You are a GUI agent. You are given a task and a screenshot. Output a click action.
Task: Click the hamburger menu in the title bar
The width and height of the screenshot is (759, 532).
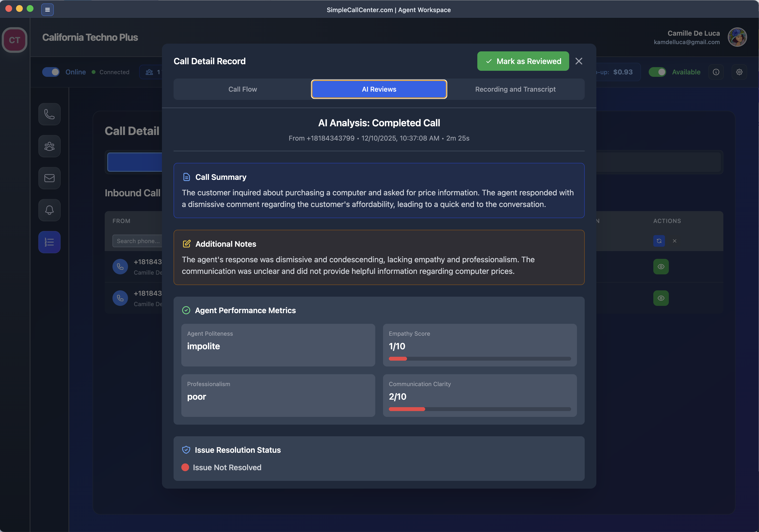(47, 10)
